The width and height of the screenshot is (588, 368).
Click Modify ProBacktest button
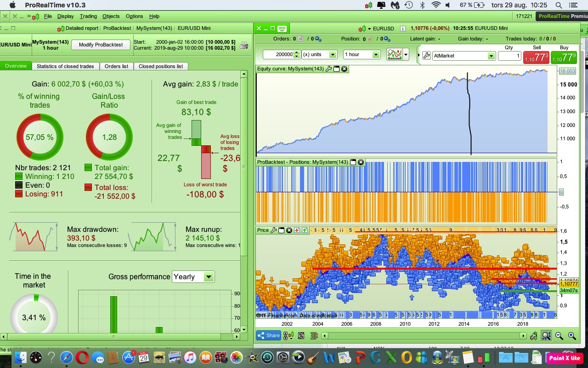(x=101, y=45)
